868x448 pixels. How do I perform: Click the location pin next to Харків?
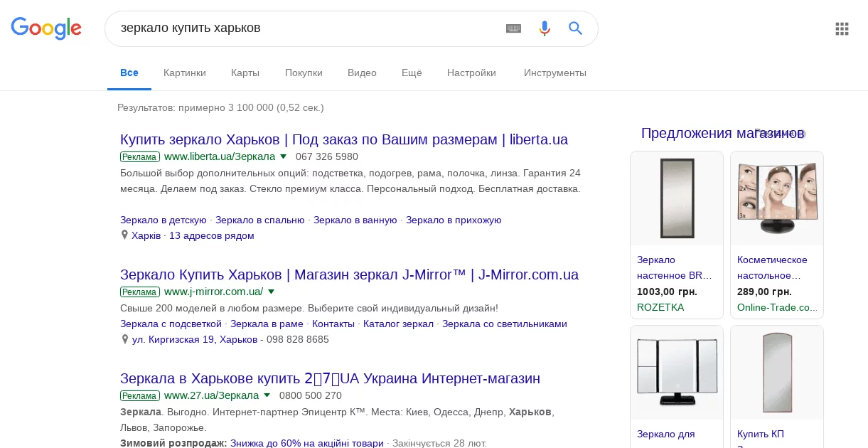click(125, 235)
